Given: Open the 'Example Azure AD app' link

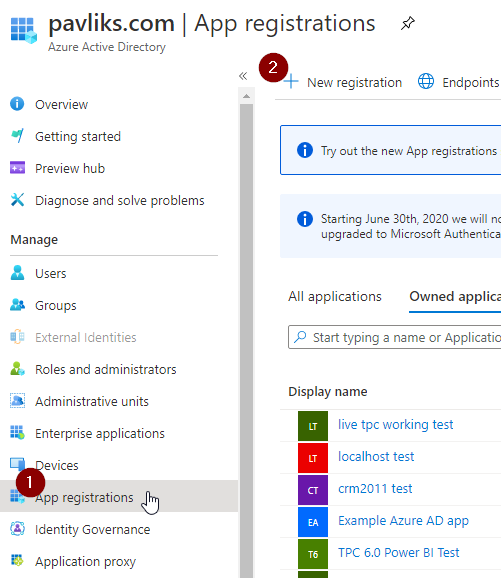Looking at the screenshot, I should click(x=403, y=521).
